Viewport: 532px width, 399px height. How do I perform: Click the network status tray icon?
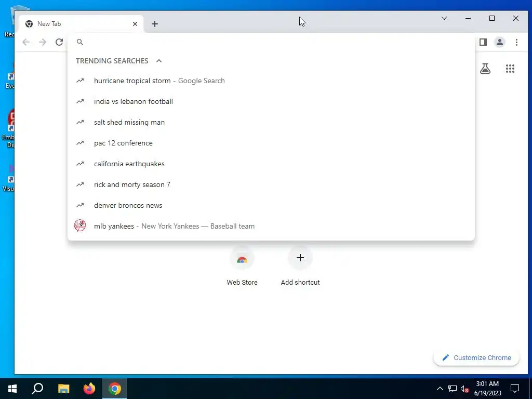tap(453, 389)
